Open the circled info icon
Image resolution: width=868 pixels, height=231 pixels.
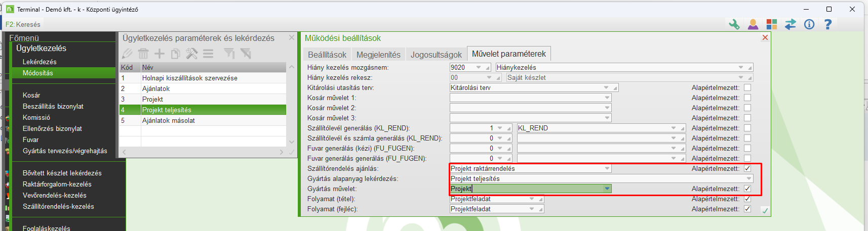tap(809, 24)
